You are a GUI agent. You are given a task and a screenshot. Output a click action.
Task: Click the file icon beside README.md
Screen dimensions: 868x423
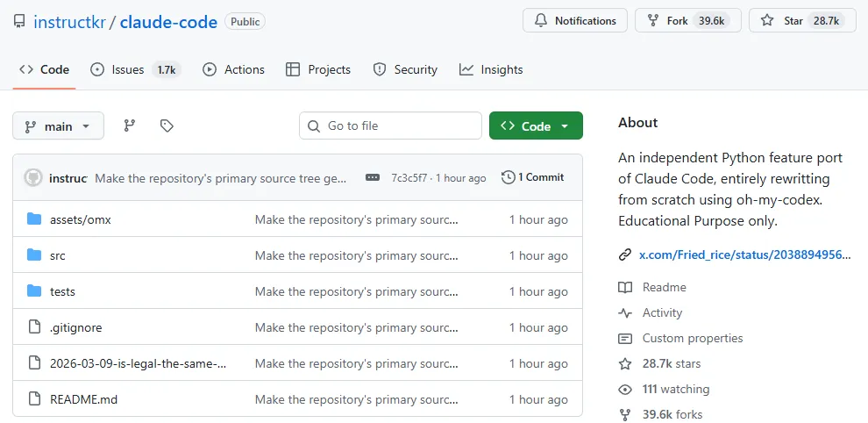pos(34,399)
